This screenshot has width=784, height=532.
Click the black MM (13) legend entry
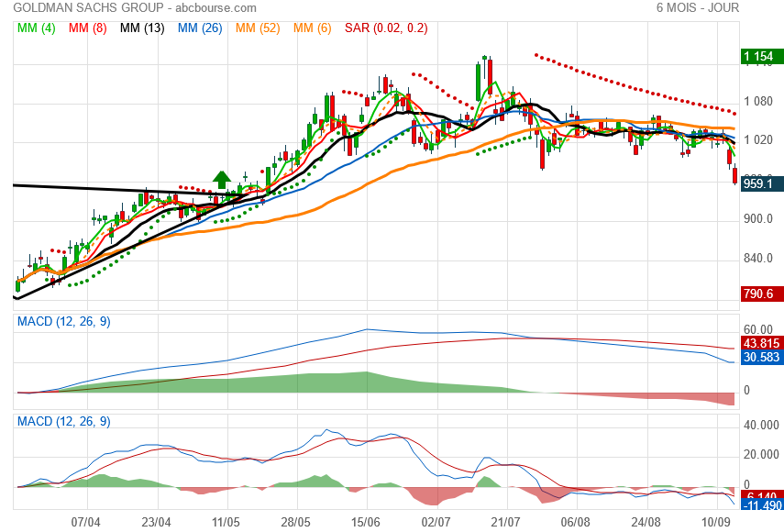click(142, 28)
